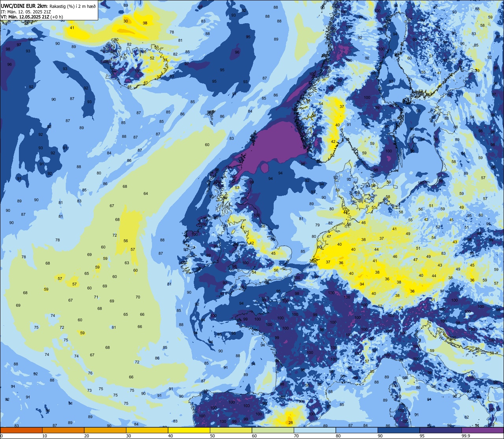Image resolution: width=504 pixels, height=439 pixels.
Task: Click the 80–90 % light blue legend swatch
Action: 357,430
